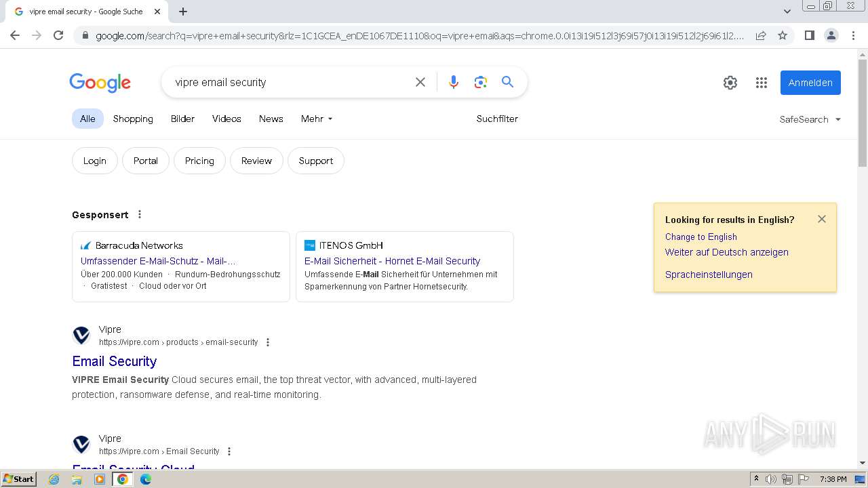Open the Email Security Vipre result
868x488 pixels.
pos(114,361)
